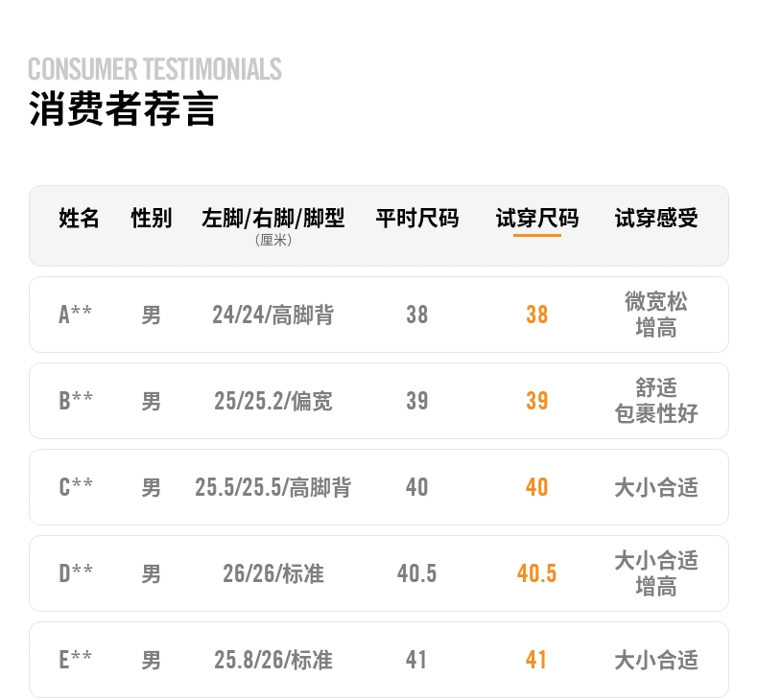Image resolution: width=758 pixels, height=700 pixels.
Task: Click '25/25.2/偏宽' foot measurement
Action: tap(273, 401)
